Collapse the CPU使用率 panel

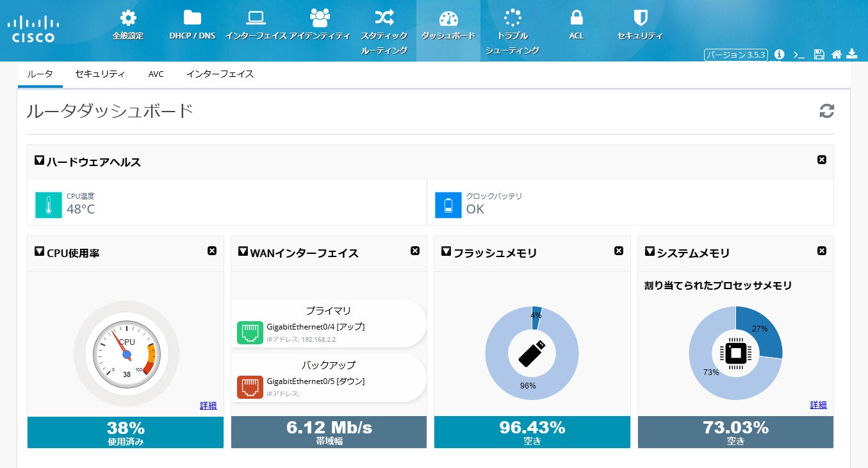point(39,251)
